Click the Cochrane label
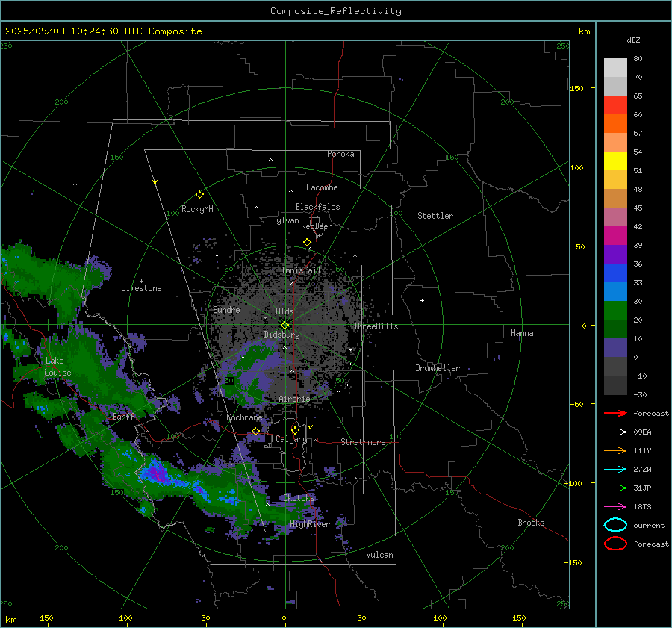672x628 pixels. (244, 417)
